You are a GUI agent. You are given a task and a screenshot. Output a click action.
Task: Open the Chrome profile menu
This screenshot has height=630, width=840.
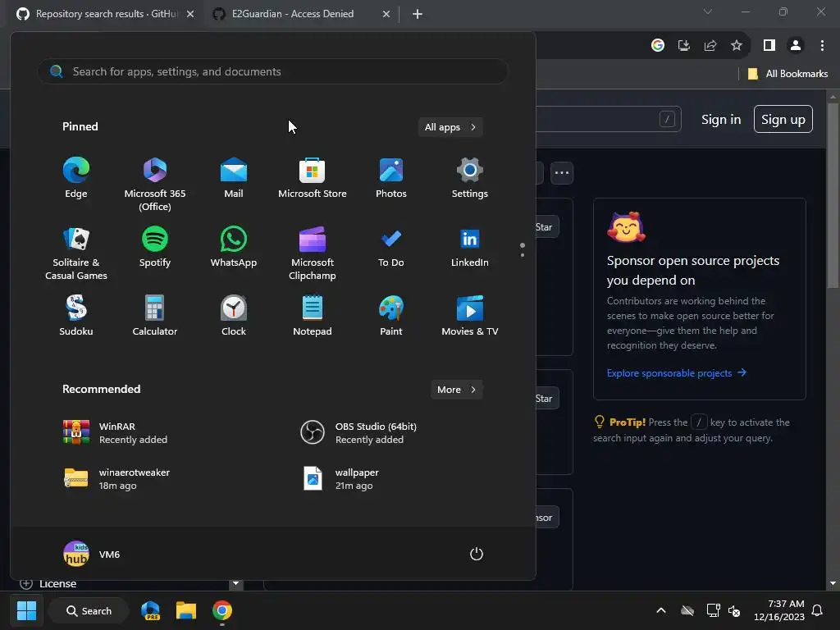(796, 46)
